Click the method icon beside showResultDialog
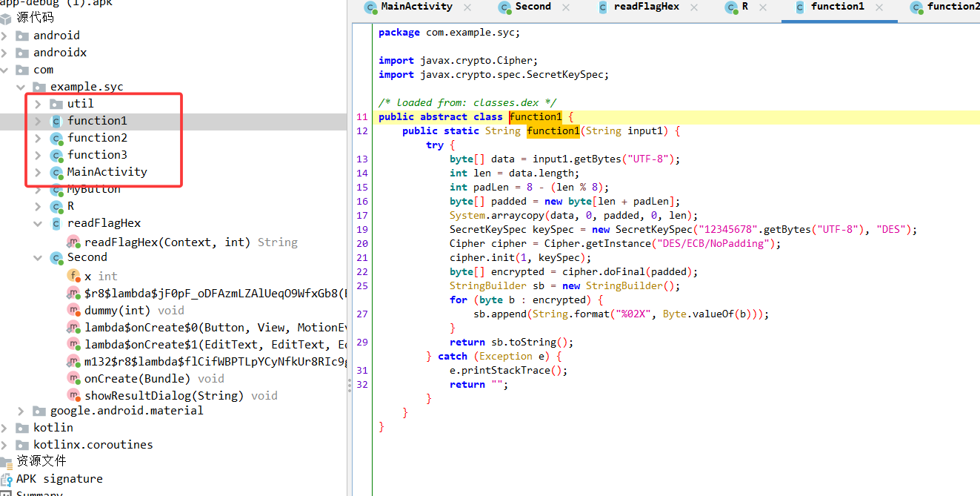This screenshot has width=980, height=496. (73, 395)
